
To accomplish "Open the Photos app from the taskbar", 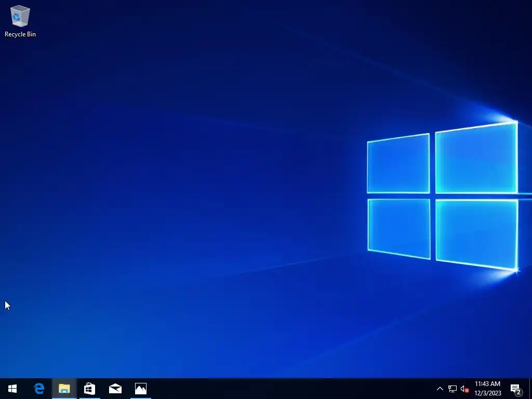I will [140, 389].
